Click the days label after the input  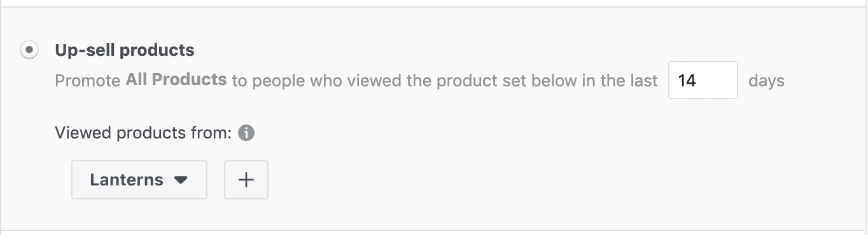(x=766, y=81)
